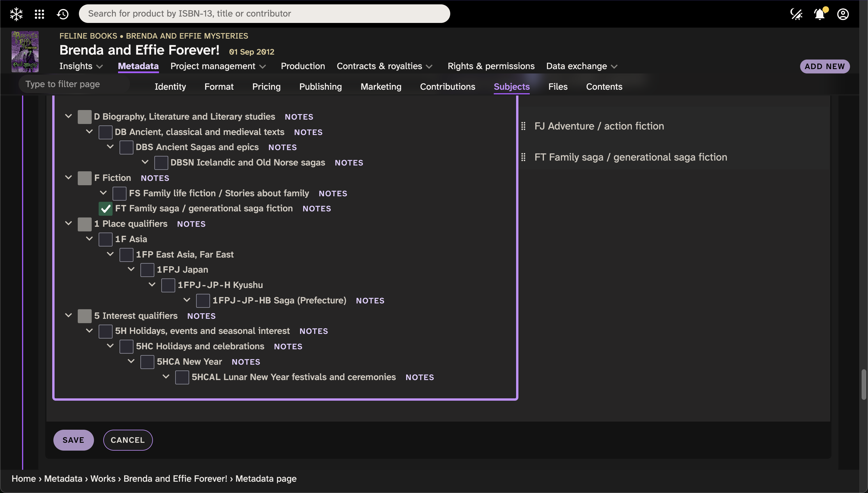
Task: Click the SAVE button
Action: (x=73, y=440)
